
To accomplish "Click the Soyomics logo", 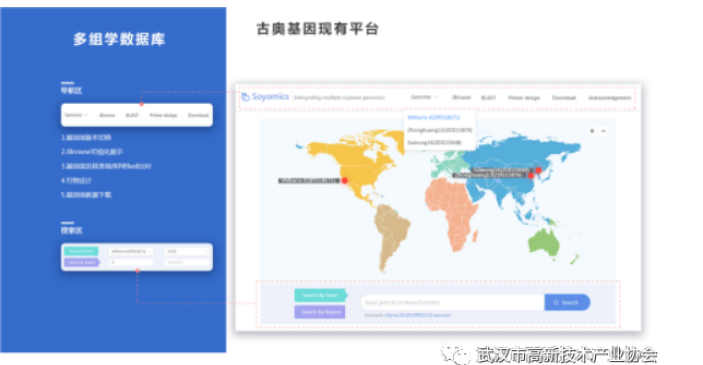I will [x=265, y=97].
